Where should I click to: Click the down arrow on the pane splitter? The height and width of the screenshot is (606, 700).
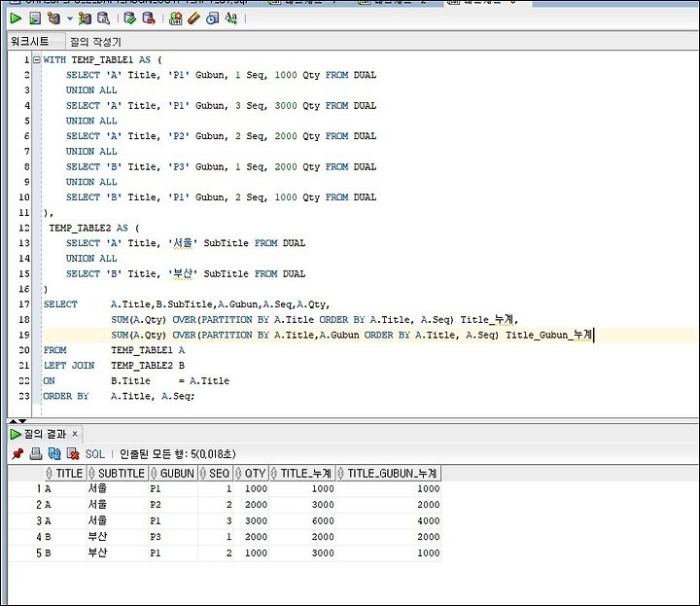(22, 421)
